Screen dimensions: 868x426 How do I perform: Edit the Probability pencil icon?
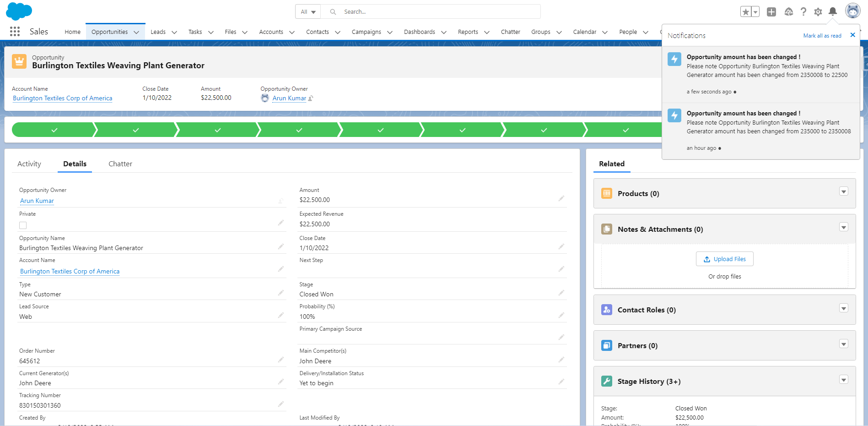(x=561, y=316)
